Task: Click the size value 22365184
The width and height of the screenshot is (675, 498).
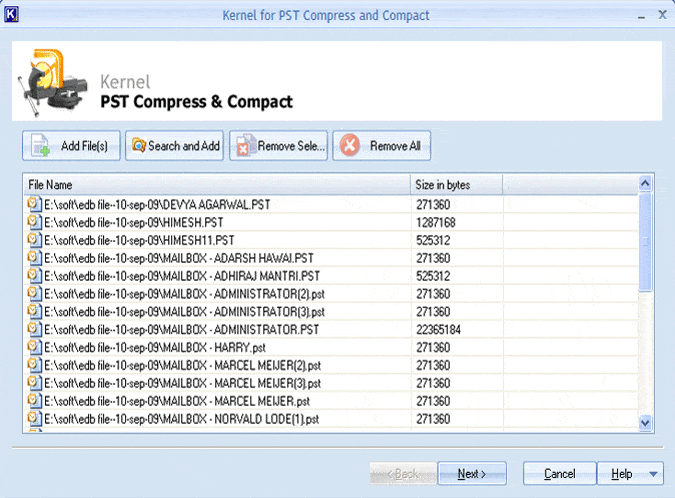Action: 438,330
